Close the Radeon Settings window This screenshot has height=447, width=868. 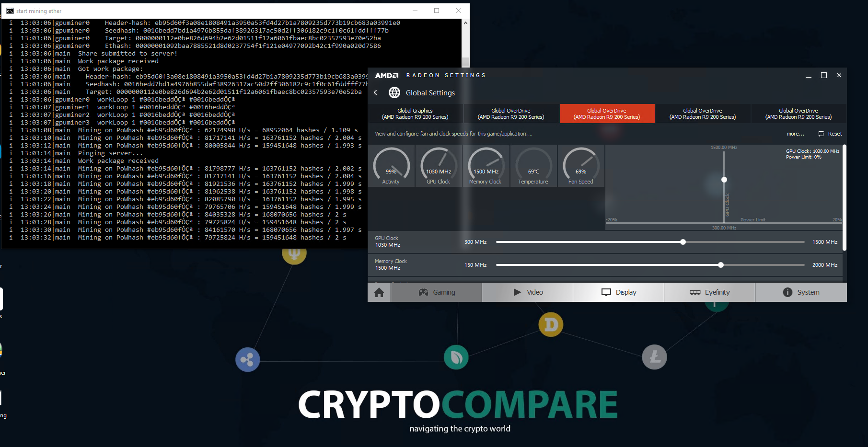click(839, 76)
